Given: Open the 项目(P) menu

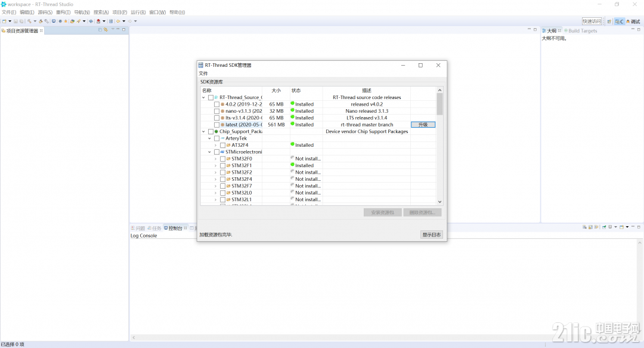Looking at the screenshot, I should pyautogui.click(x=120, y=13).
